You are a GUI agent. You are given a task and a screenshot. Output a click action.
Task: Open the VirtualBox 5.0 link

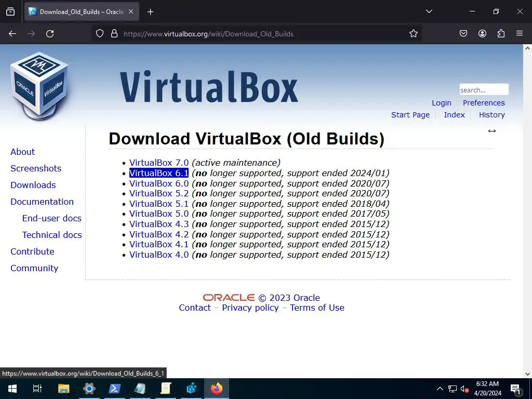pos(159,214)
